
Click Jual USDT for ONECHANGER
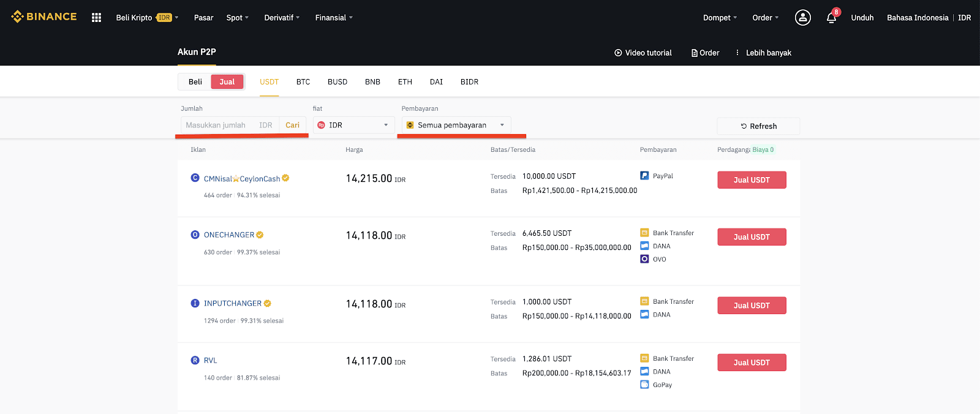tap(752, 237)
